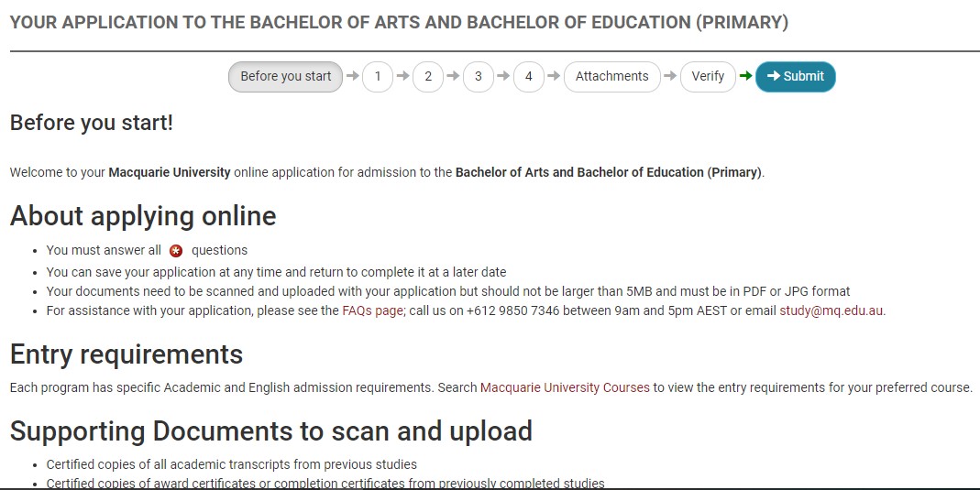
Task: Click the red required-question asterisk icon
Action: pos(176,251)
